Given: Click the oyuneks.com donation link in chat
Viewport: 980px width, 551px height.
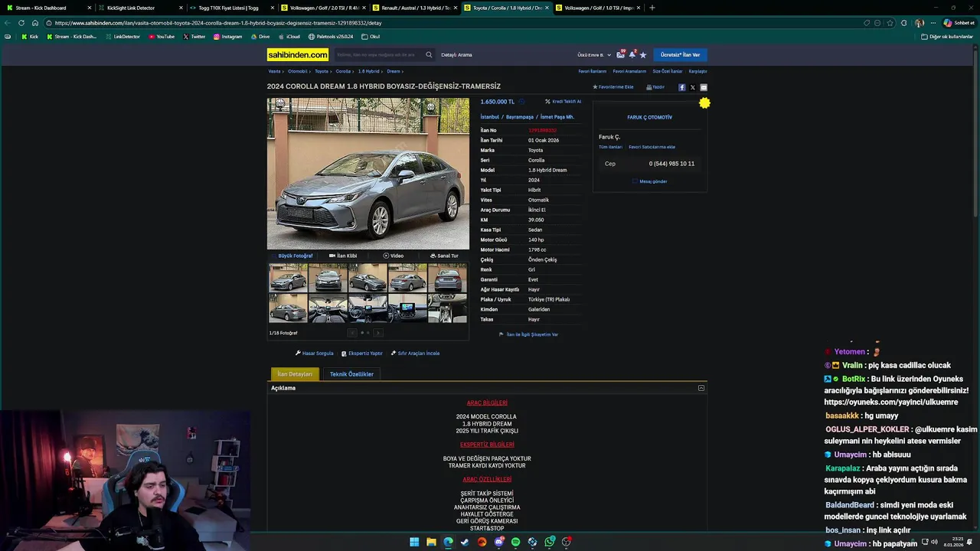Looking at the screenshot, I should click(890, 402).
